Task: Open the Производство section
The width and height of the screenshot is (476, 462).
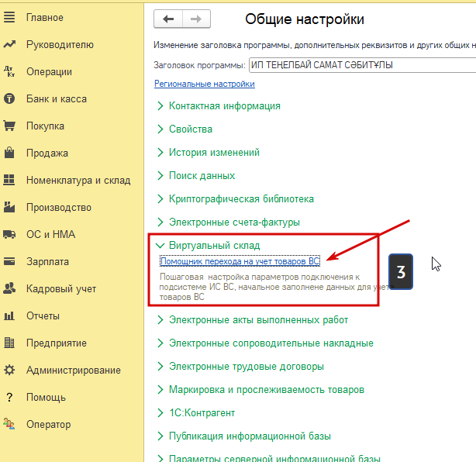Action: (x=59, y=207)
